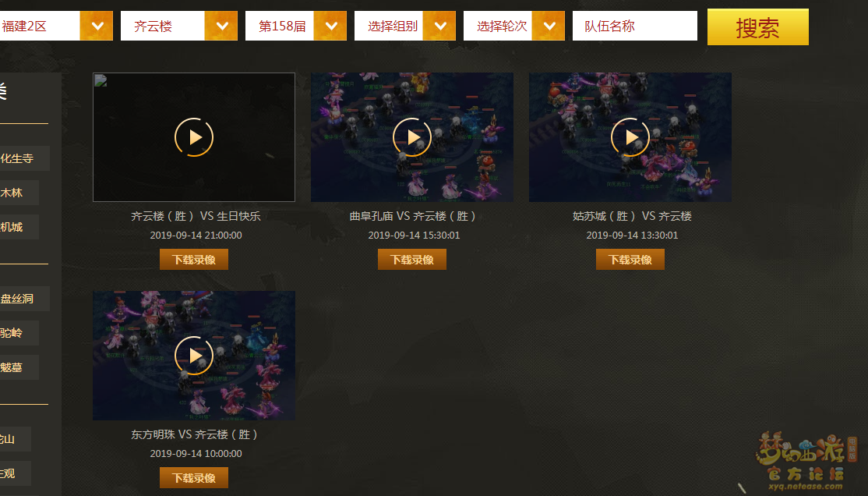Viewport: 868px width, 496px height.
Task: Download recording for 东方明珠 VS 齐云楼
Action: 194,478
